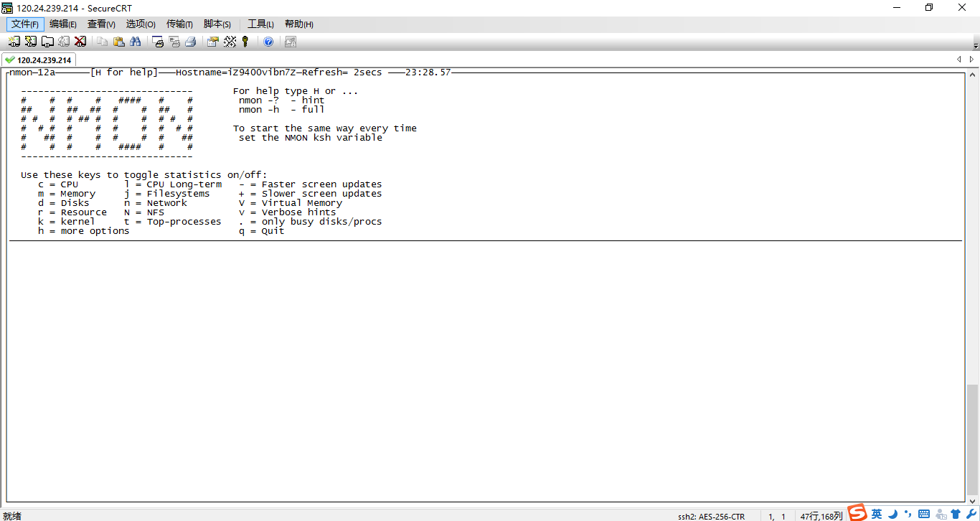Image resolution: width=980 pixels, height=521 pixels.
Task: Open the 帮助(H) menu
Action: (x=299, y=24)
